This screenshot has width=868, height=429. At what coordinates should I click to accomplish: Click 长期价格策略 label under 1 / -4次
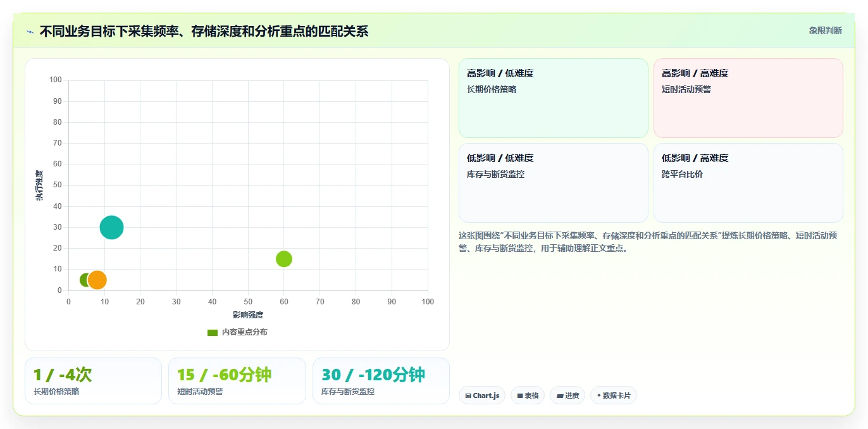point(56,392)
